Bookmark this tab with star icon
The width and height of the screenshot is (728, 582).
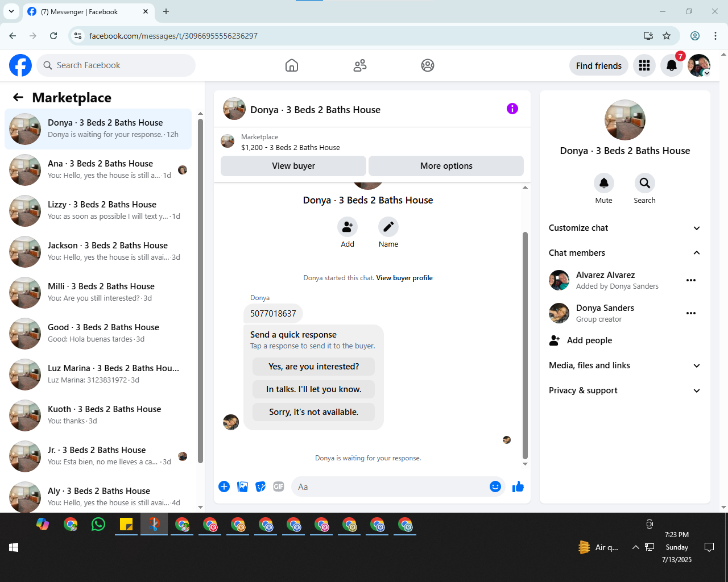pos(667,36)
